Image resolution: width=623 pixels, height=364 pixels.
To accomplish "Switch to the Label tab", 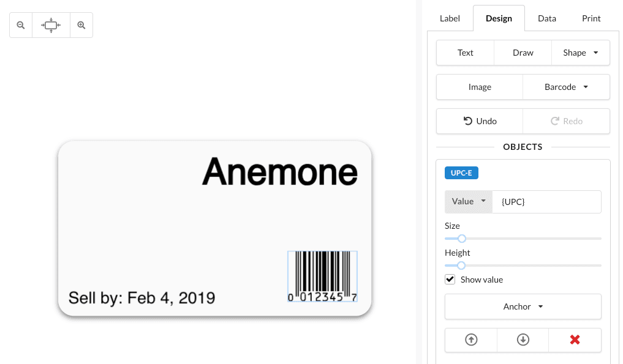I will [x=449, y=18].
